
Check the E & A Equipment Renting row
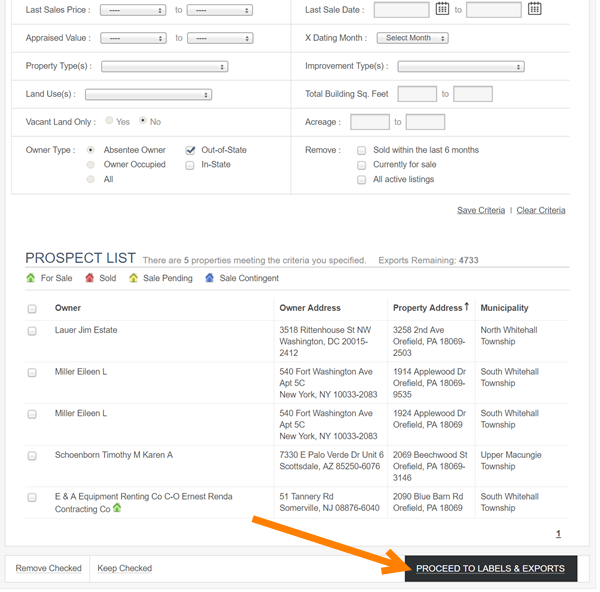pos(32,497)
